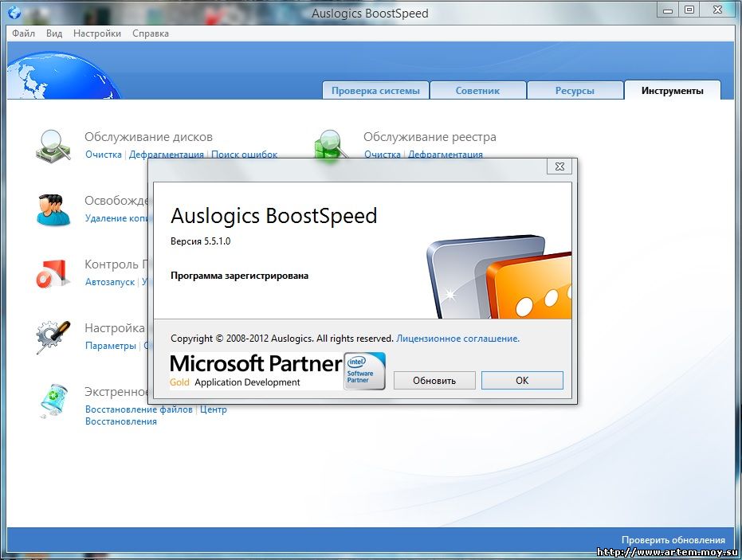This screenshot has width=742, height=560.
Task: Click Дефрагментация under Обслуживание реестра
Action: (446, 155)
